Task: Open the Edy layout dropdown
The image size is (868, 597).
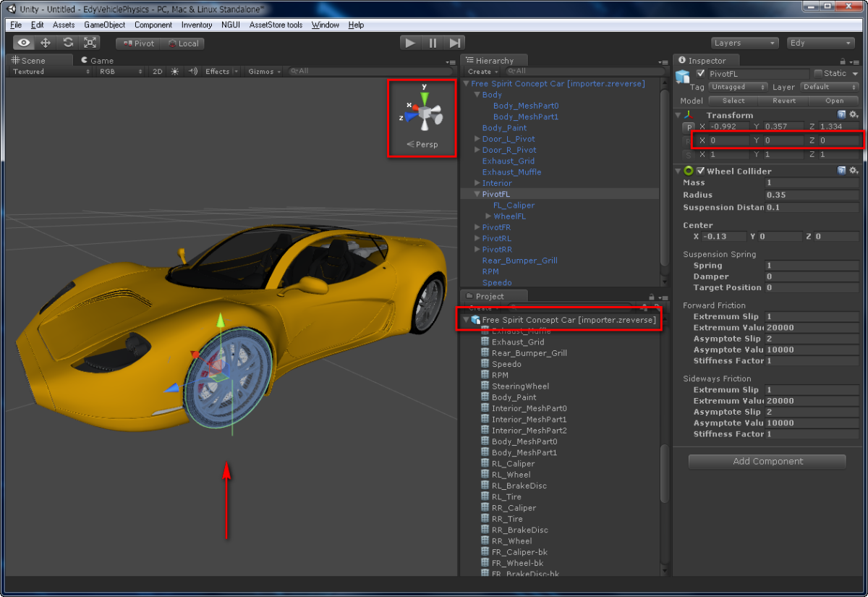Action: point(821,43)
